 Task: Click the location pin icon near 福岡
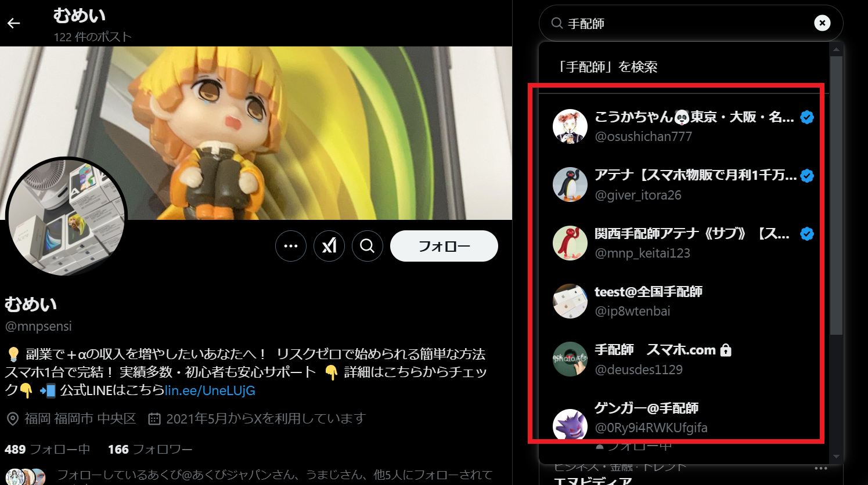point(13,419)
